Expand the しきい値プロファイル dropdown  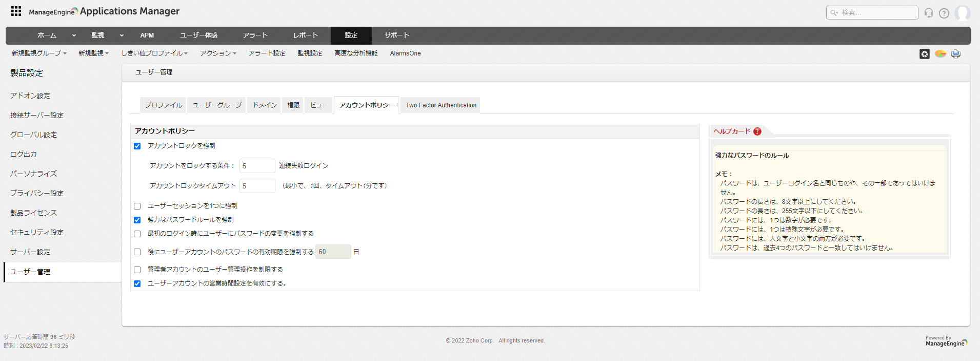tap(154, 53)
